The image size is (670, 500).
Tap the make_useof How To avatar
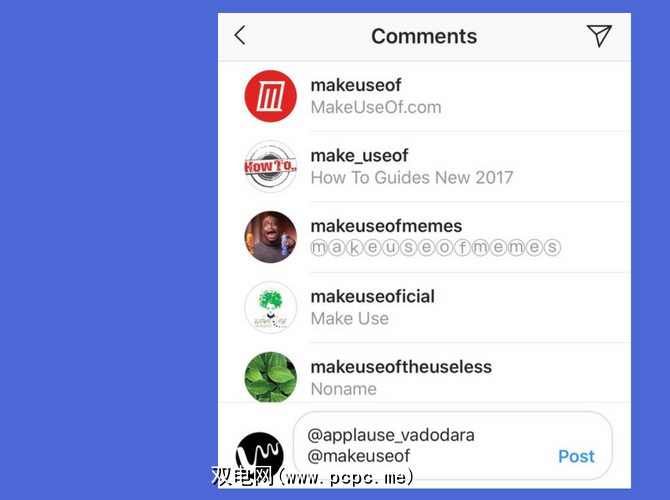pos(270,167)
